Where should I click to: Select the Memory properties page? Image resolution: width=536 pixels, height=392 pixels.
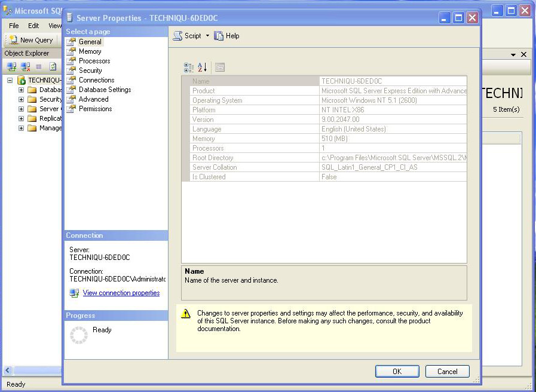[90, 51]
